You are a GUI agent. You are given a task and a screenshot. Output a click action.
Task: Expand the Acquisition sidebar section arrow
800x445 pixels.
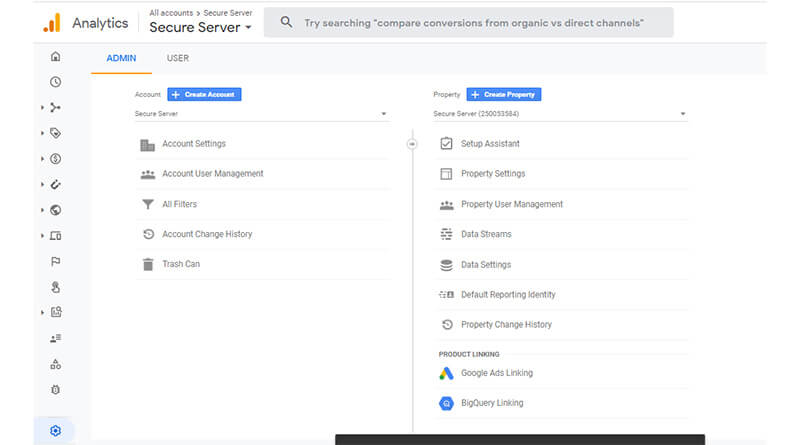[x=42, y=107]
